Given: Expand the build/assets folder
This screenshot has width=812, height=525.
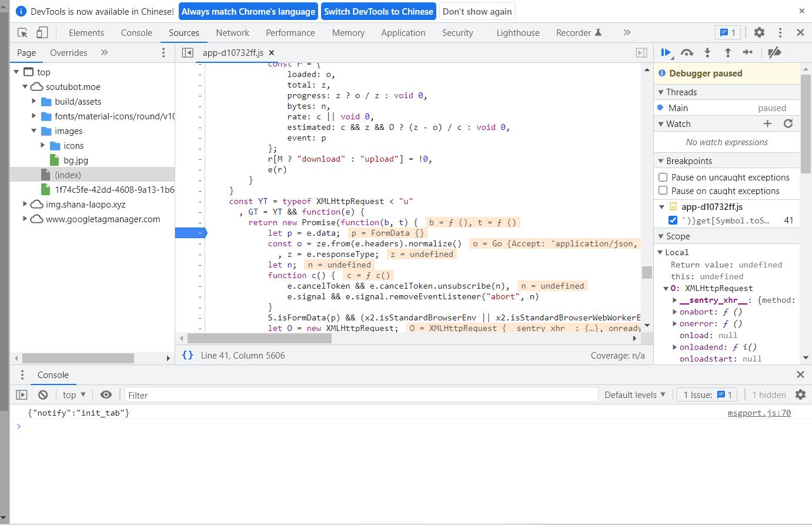Looking at the screenshot, I should [x=34, y=101].
